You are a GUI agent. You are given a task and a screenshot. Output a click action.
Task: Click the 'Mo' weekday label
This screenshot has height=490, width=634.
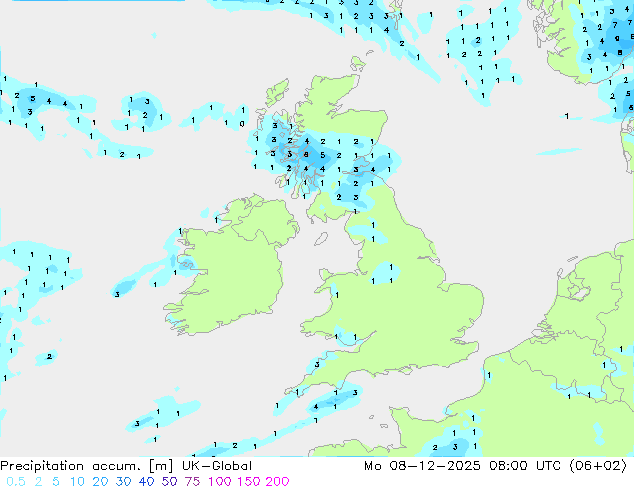(372, 466)
